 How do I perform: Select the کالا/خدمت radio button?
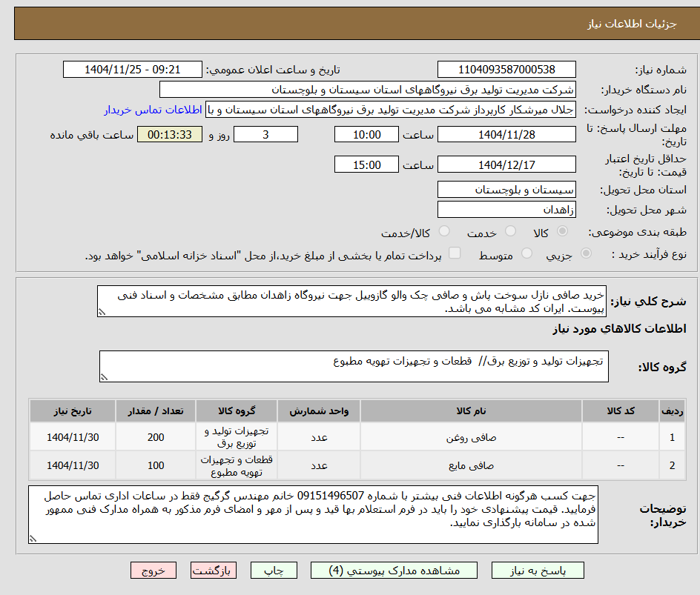444,231
